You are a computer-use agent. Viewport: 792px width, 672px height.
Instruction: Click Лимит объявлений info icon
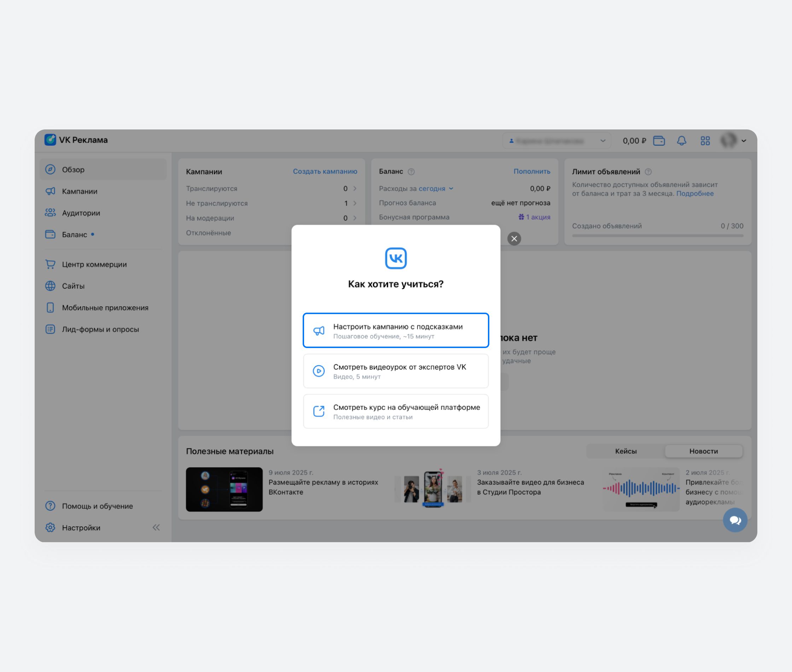click(x=648, y=172)
